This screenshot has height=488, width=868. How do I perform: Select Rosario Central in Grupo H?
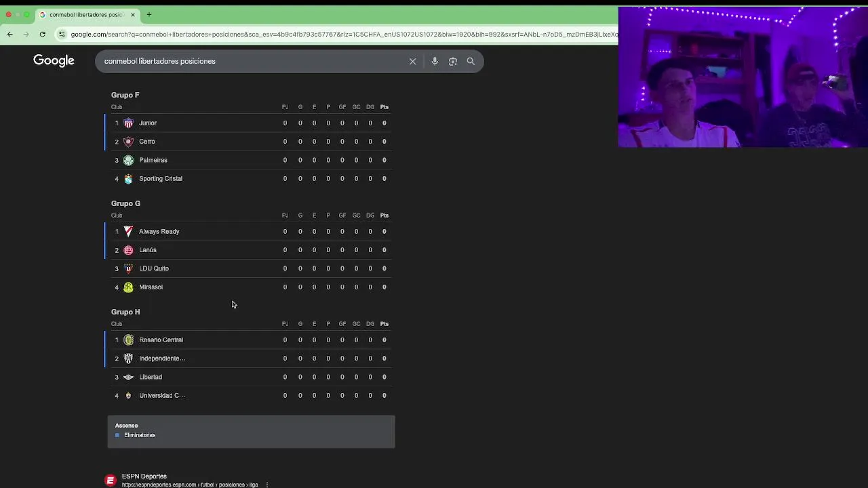coord(161,340)
